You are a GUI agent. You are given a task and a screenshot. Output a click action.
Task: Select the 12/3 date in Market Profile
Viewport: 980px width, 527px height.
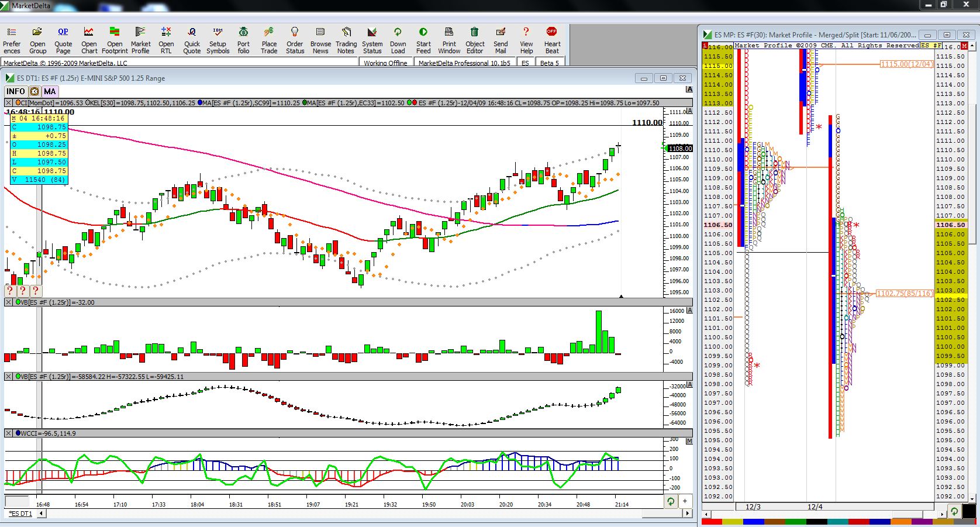pos(753,507)
